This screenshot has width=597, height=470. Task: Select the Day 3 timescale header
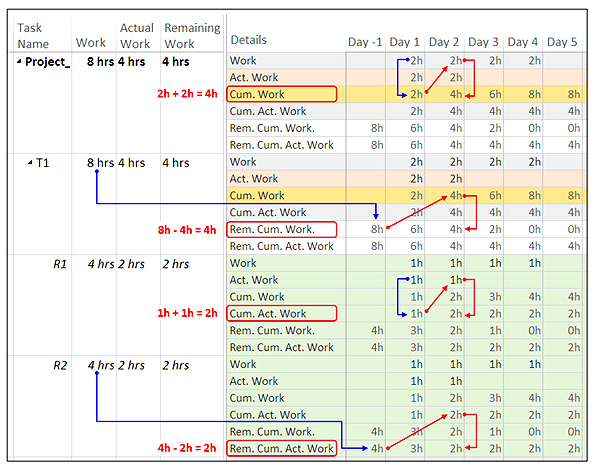pos(483,42)
